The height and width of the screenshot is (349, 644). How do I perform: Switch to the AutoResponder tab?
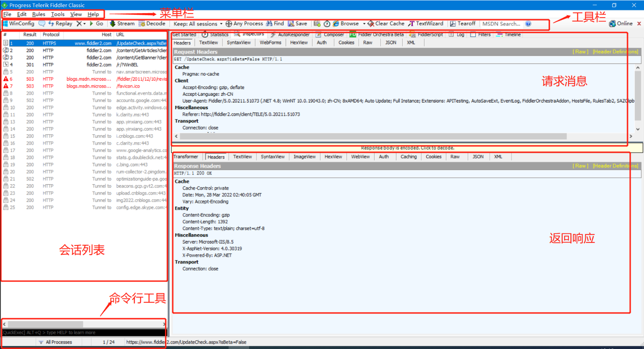(x=290, y=35)
